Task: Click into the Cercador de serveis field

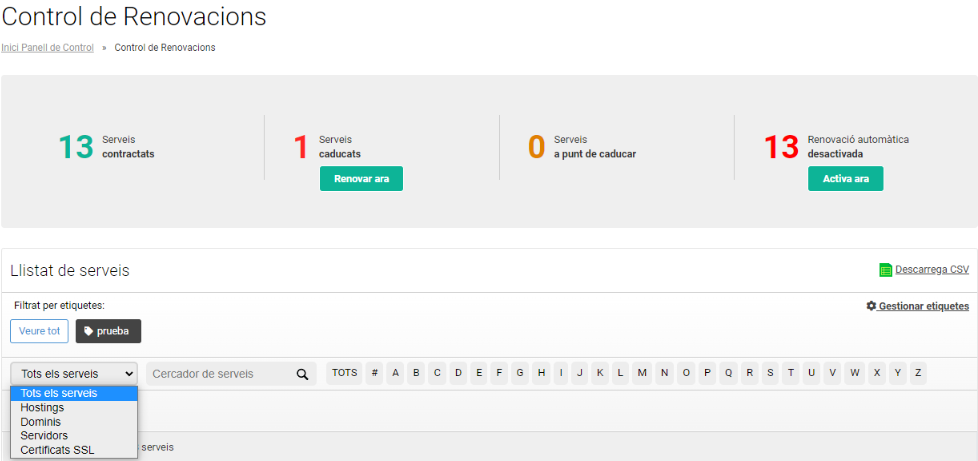Action: pyautogui.click(x=221, y=374)
